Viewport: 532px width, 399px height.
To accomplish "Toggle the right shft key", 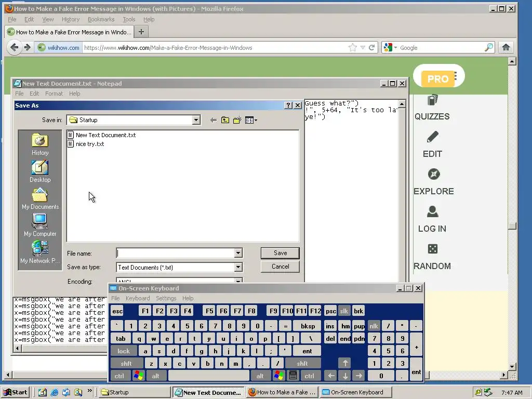I will point(302,364).
